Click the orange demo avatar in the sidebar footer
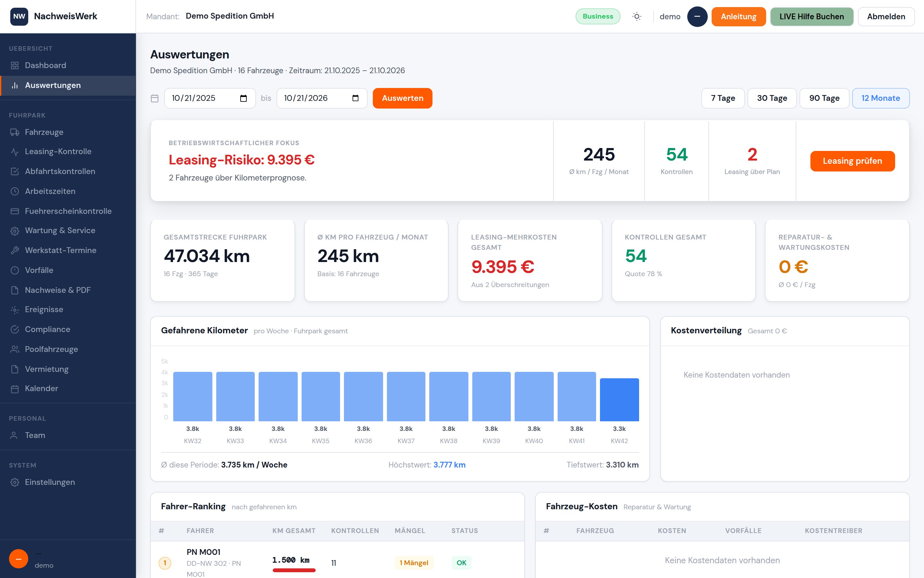Screen dimensions: 924x578 pyautogui.click(x=19, y=559)
